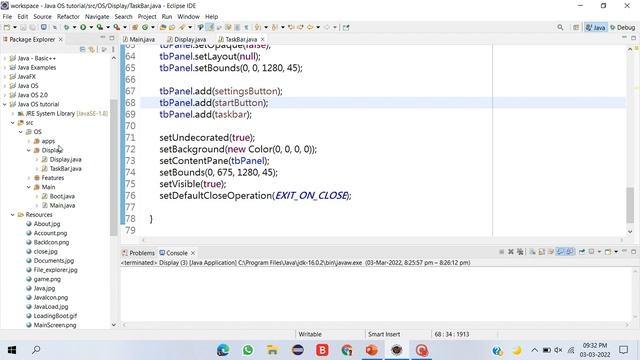Click the New Java Class icon
640x360 pixels.
[x=145, y=27]
